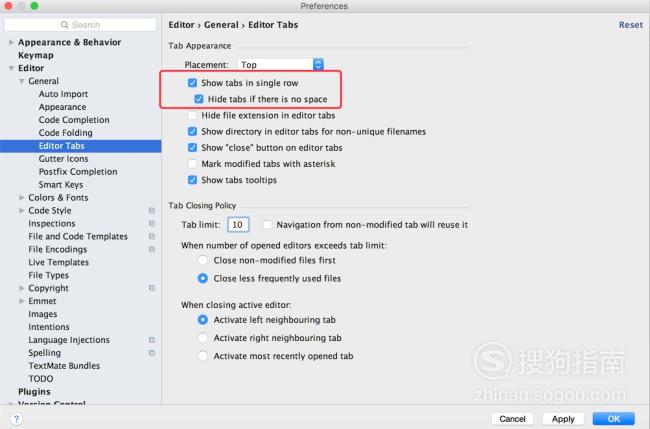Expand the Copyright node
Image resolution: width=650 pixels, height=429 pixels.
tap(22, 288)
